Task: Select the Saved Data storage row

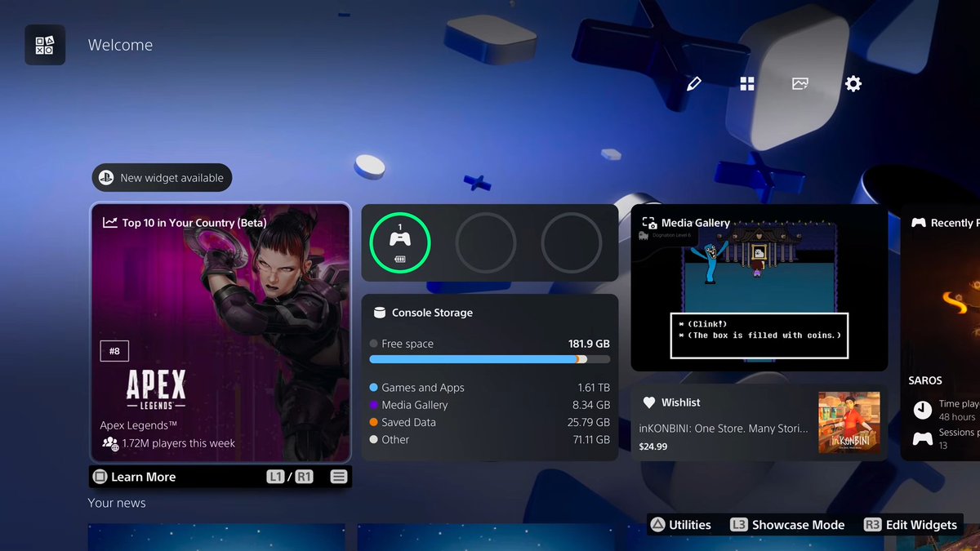Action: click(x=490, y=422)
